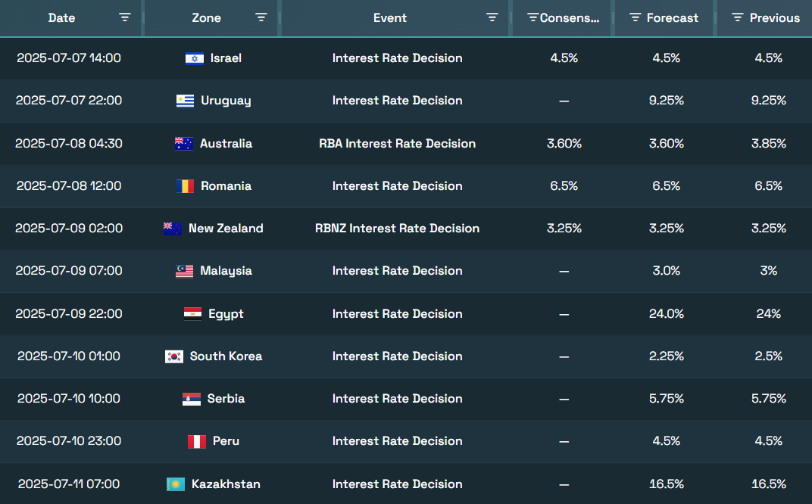This screenshot has width=812, height=504.
Task: Click Malaysia's Interest Rate Decision event
Action: [x=397, y=271]
